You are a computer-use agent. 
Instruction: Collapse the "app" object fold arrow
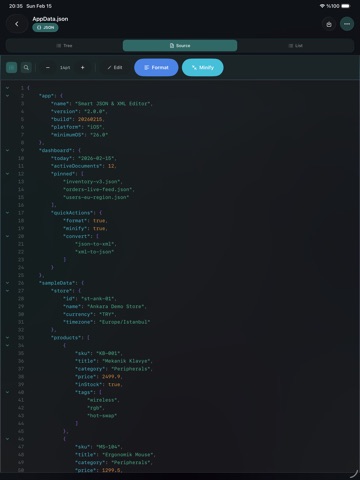click(7, 96)
